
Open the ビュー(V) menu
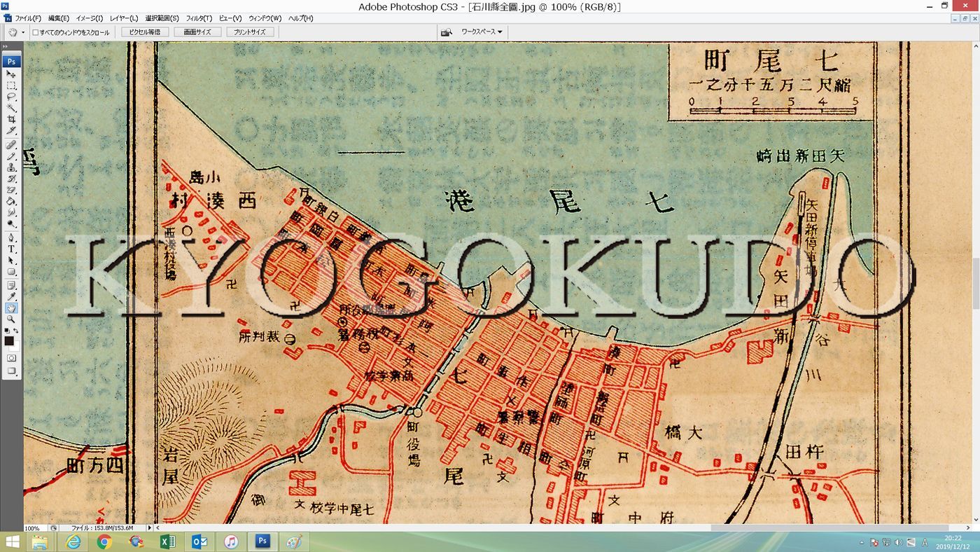point(230,18)
